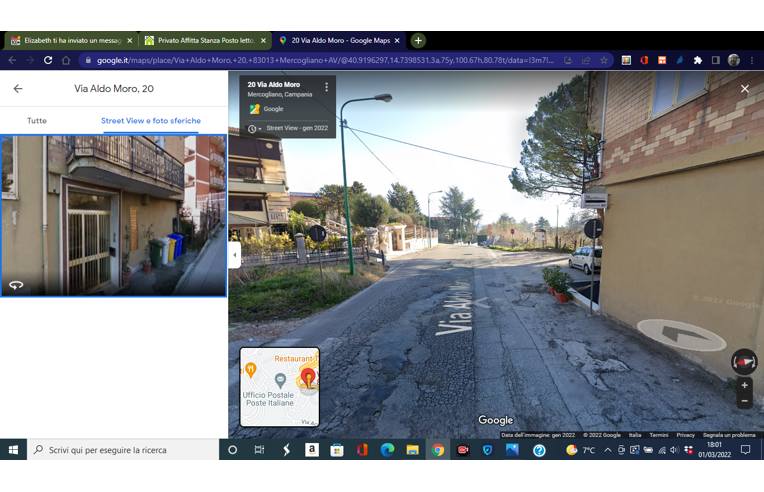
Task: Click the forward navigation arrow on the road
Action: [x=681, y=334]
